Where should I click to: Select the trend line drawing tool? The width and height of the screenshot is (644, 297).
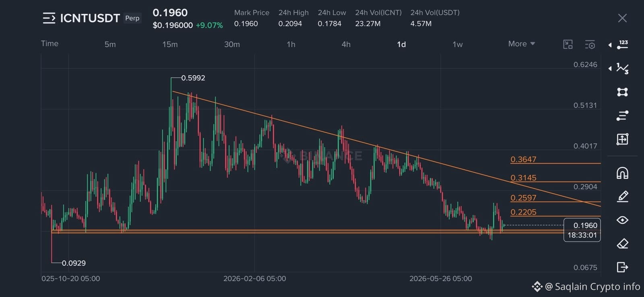click(x=623, y=44)
